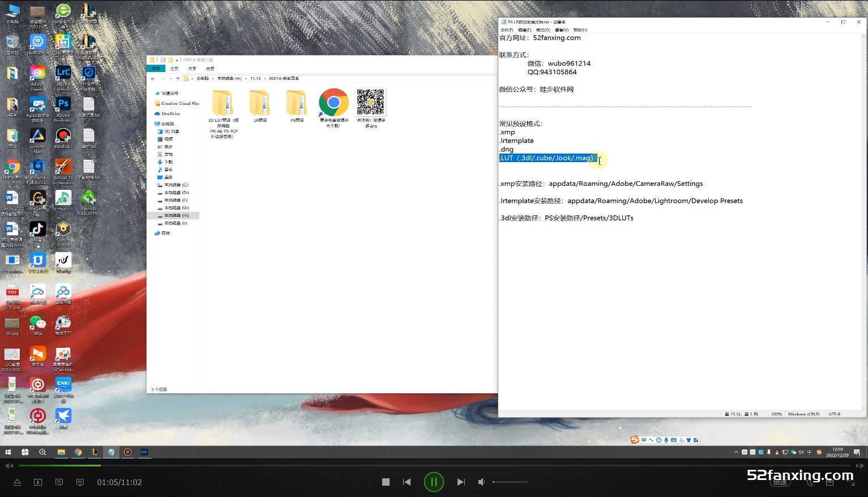This screenshot has height=497, width=868.
Task: Open the Agiso auto-delivery assistant shortcut
Action: click(x=37, y=109)
